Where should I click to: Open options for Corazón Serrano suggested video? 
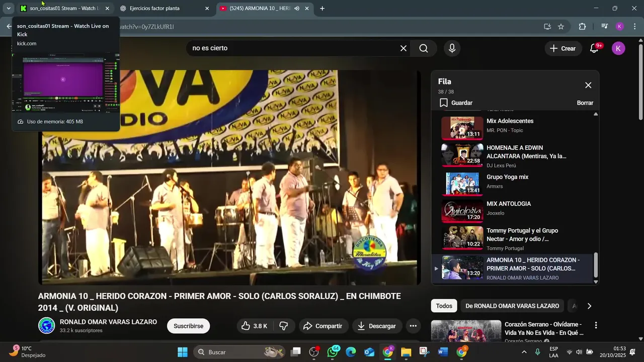click(596, 326)
